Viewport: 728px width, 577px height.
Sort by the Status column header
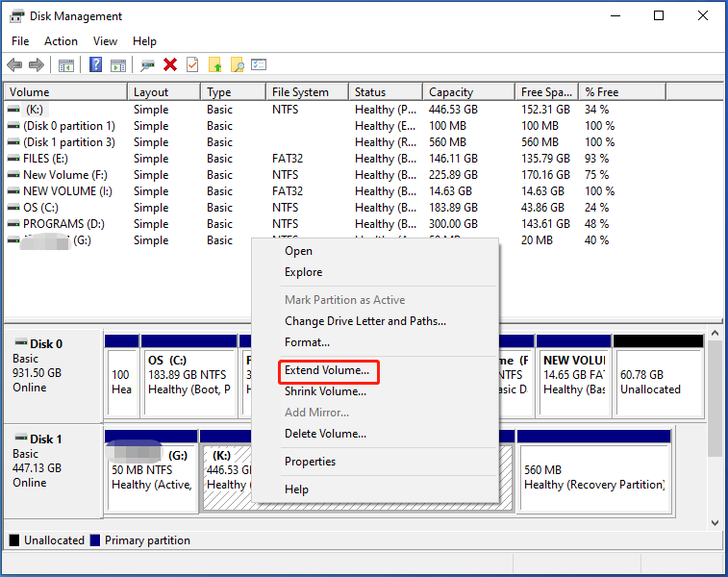tap(386, 92)
